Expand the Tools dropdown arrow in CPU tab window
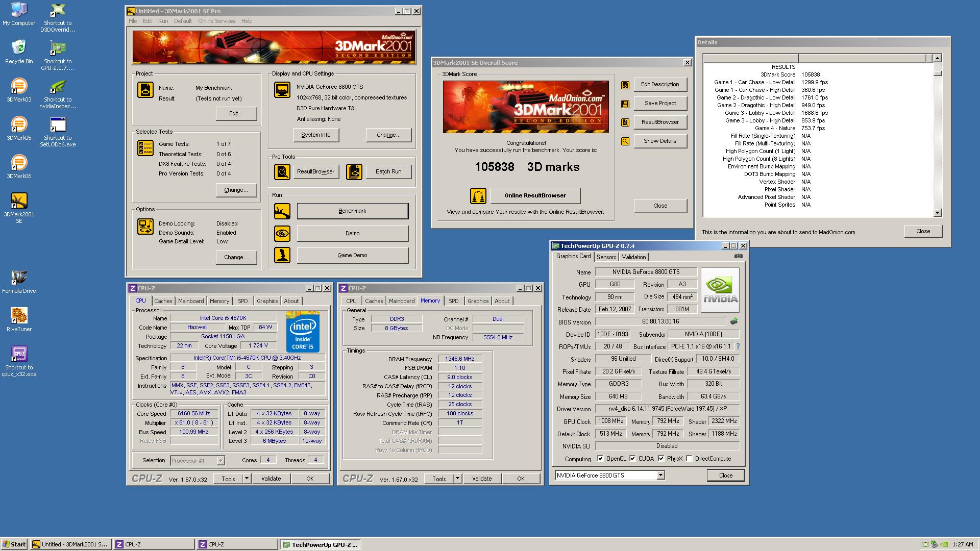The width and height of the screenshot is (980, 551). (x=247, y=479)
